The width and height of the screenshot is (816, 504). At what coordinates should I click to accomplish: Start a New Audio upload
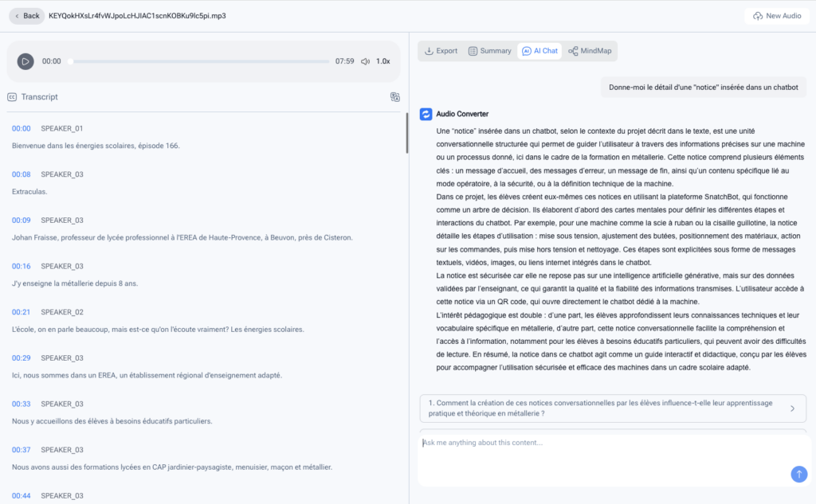pos(776,16)
